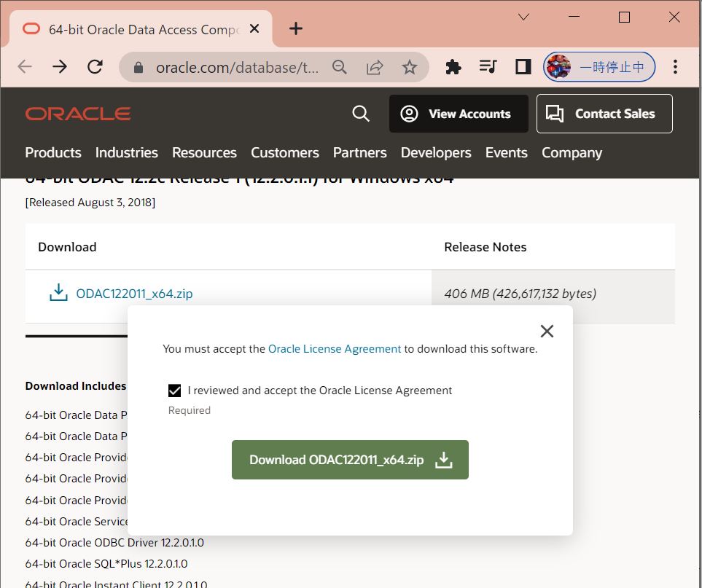Expand the Products navigation menu
Viewport: 702px width, 588px height.
click(53, 152)
